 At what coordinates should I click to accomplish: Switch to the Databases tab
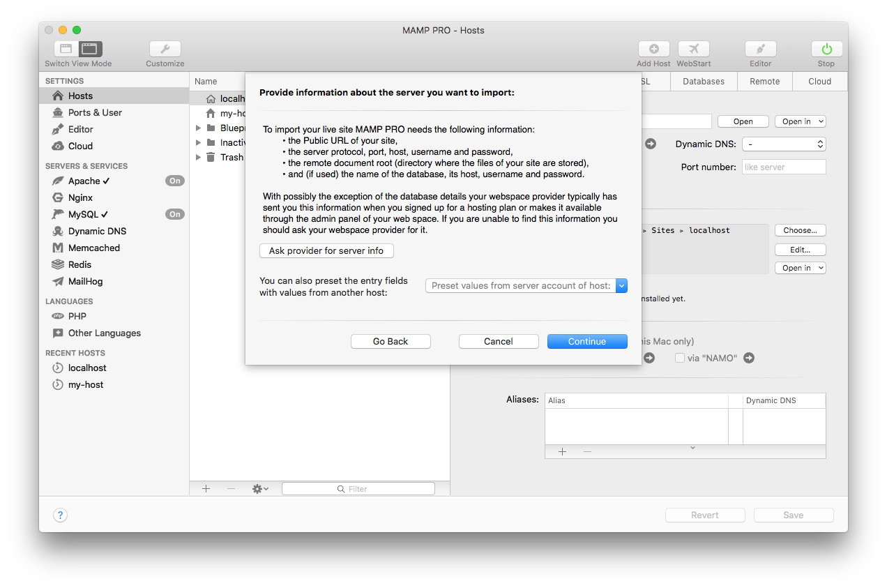click(703, 81)
